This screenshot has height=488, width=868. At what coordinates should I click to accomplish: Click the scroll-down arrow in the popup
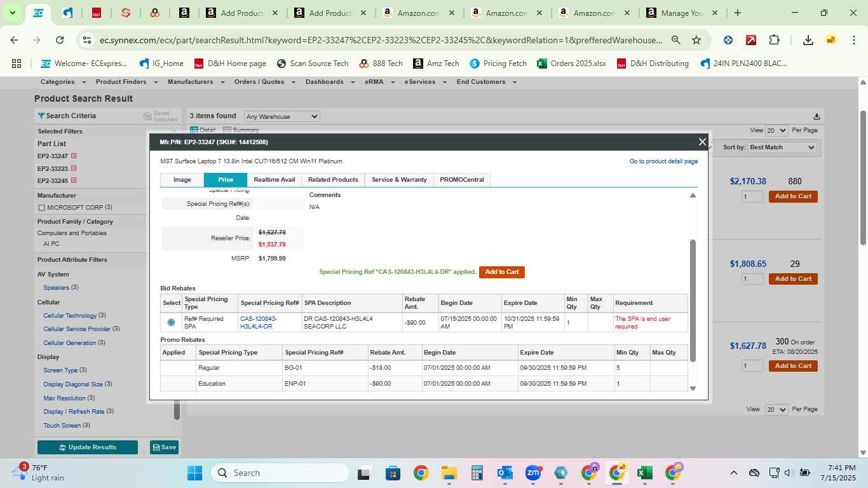tap(693, 388)
